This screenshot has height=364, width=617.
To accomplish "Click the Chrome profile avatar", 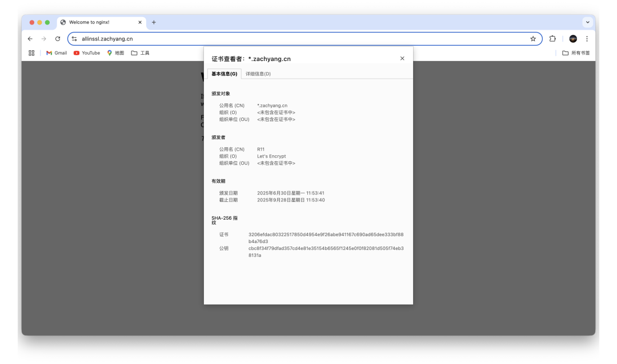I will click(x=572, y=39).
